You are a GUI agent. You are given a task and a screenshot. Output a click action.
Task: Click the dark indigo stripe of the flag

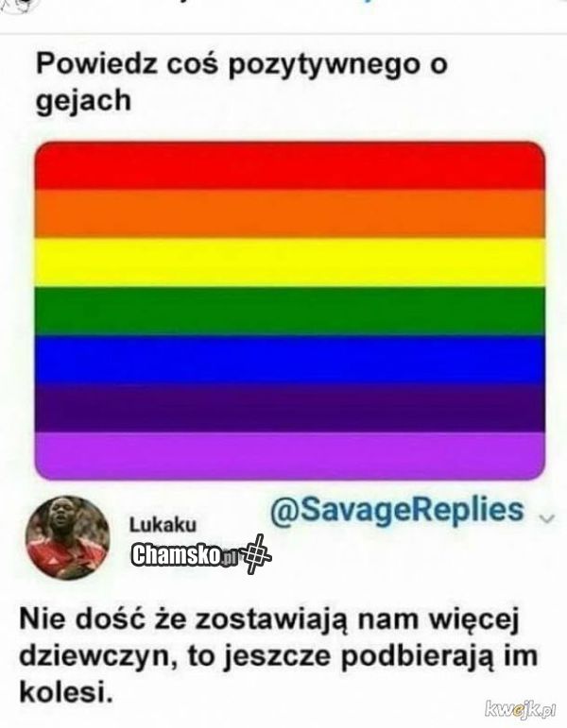point(290,409)
